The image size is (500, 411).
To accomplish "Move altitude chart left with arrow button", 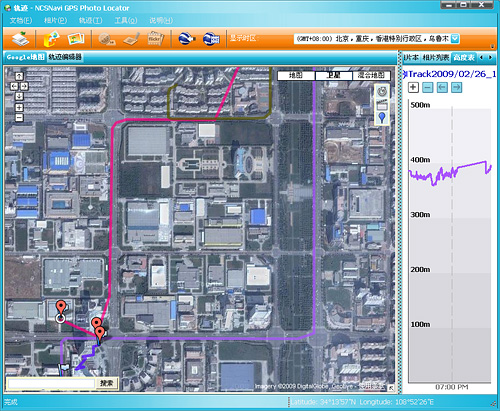I will [442, 87].
